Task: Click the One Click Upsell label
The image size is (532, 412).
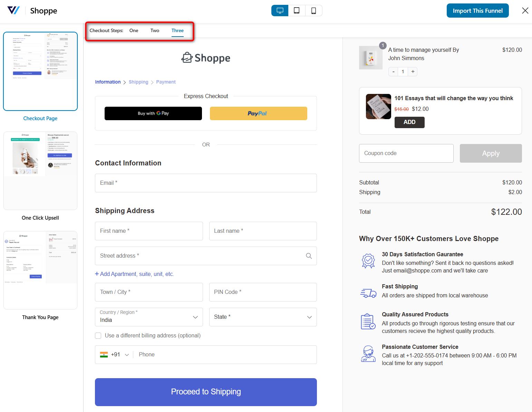Action: coord(40,218)
